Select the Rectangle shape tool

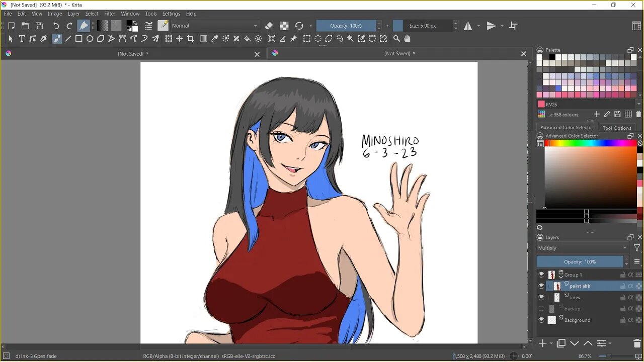[x=79, y=39]
